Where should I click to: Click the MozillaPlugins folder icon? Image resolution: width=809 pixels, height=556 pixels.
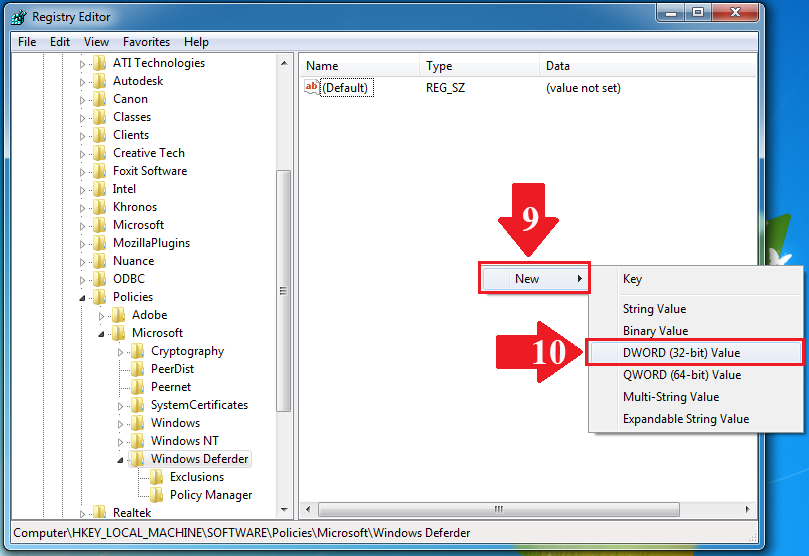(100, 243)
